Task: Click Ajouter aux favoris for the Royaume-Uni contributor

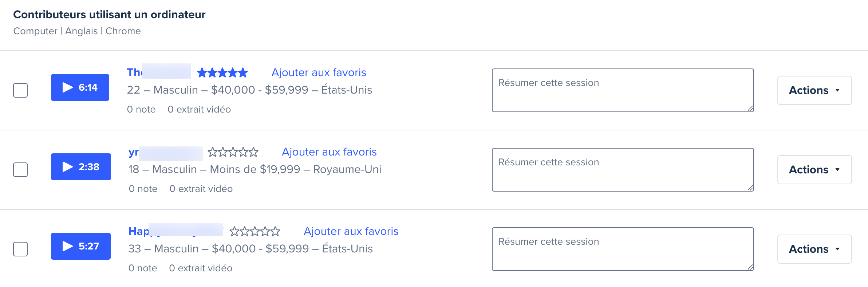Action: 329,152
